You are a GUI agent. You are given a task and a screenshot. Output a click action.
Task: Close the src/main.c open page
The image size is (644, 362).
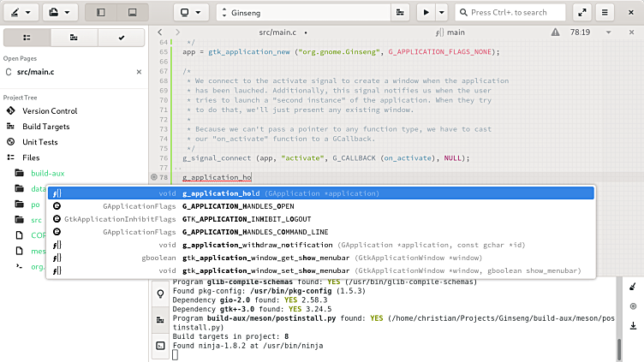tap(139, 72)
